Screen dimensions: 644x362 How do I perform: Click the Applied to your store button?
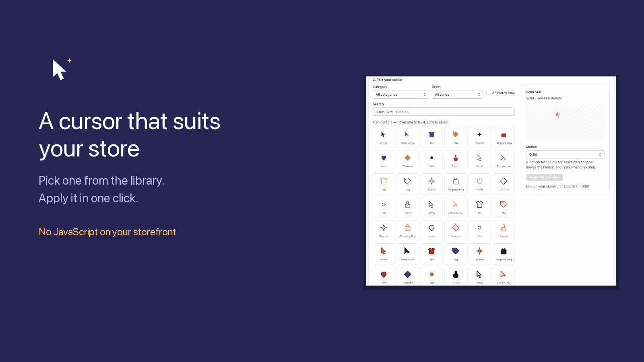[x=544, y=177]
